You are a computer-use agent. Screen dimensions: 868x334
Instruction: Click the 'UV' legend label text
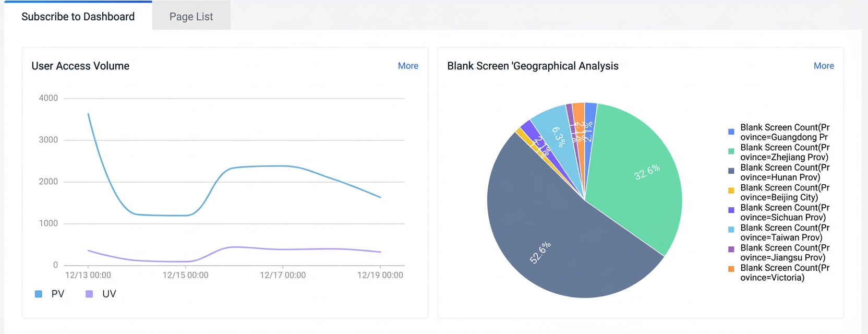click(109, 294)
